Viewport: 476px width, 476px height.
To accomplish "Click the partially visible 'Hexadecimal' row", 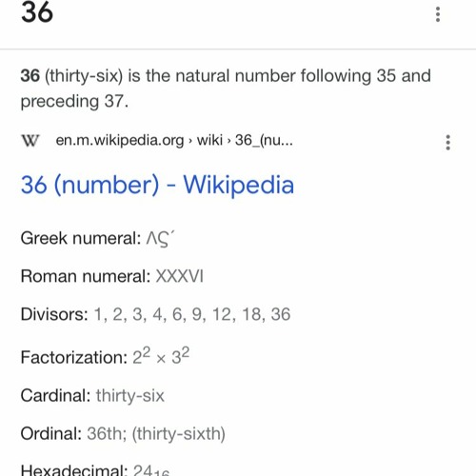I will (95, 470).
